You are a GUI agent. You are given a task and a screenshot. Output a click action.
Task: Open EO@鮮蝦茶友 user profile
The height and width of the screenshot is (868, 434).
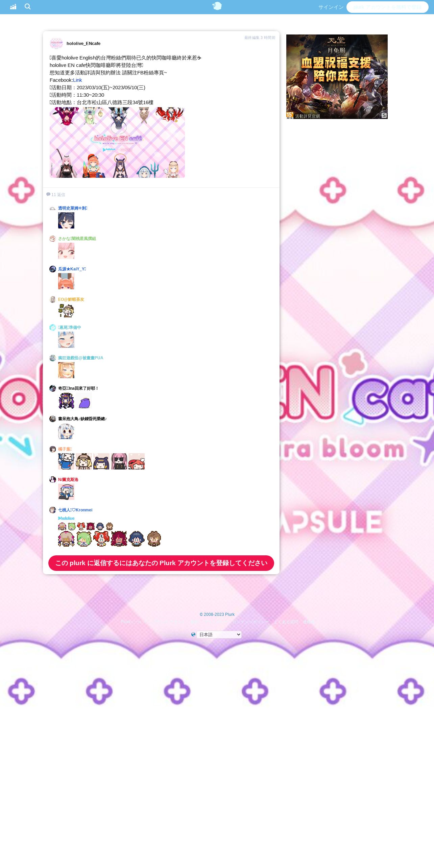71,299
